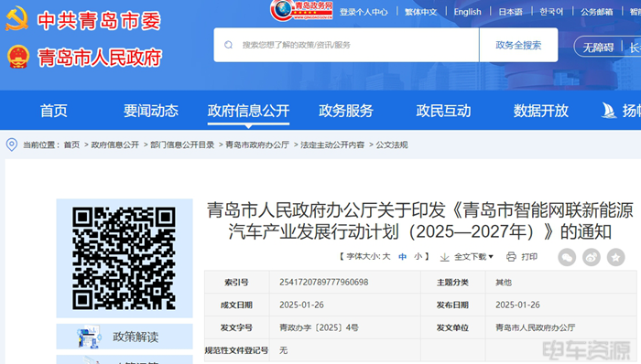Image resolution: width=641 pixels, height=364 pixels.
Task: Set font size to 中
Action: 403,257
